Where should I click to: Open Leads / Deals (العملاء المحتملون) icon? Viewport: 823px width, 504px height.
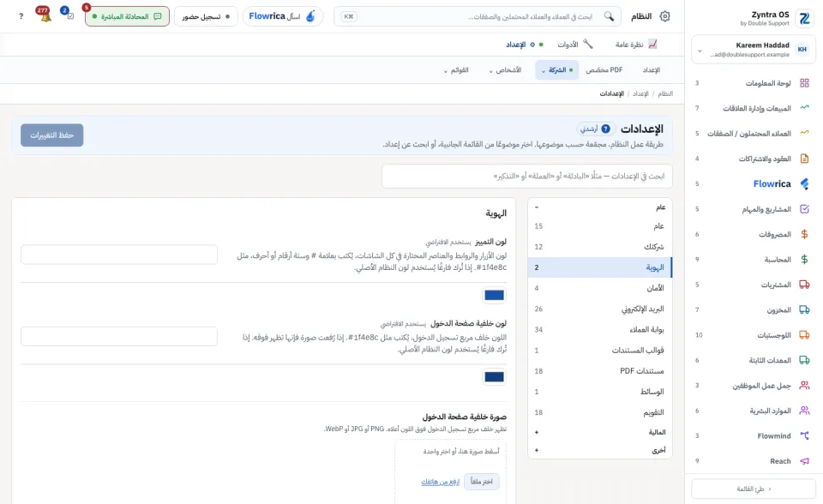[x=804, y=134]
